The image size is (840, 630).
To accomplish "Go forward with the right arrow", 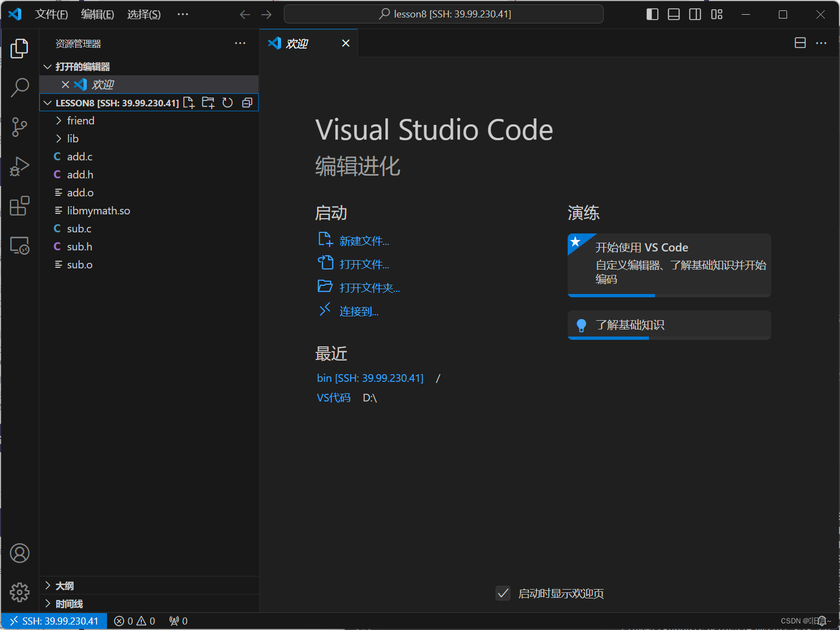I will click(266, 14).
